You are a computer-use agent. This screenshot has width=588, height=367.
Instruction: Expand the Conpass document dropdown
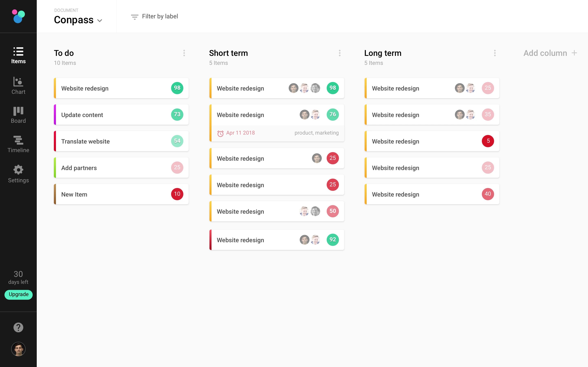tap(100, 21)
